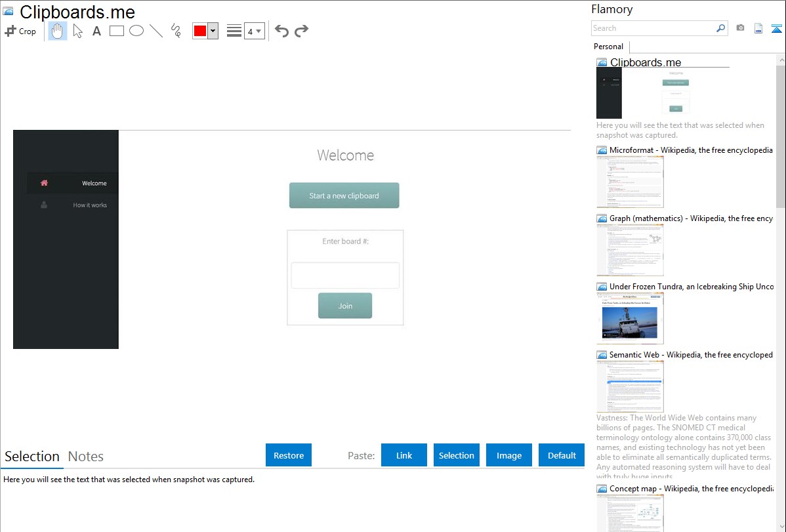Click the Vastness description text under Semantic Web
This screenshot has width=786, height=532.
(684, 447)
